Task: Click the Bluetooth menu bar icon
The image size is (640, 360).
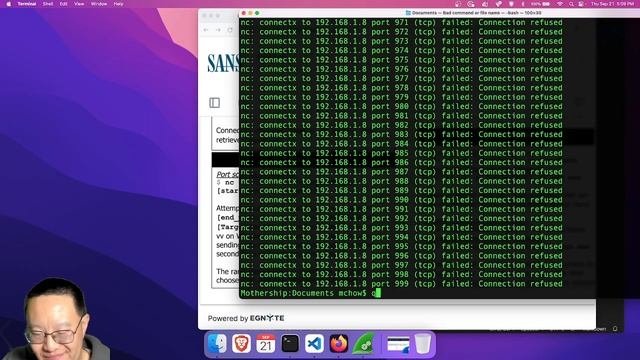Action: coord(523,4)
